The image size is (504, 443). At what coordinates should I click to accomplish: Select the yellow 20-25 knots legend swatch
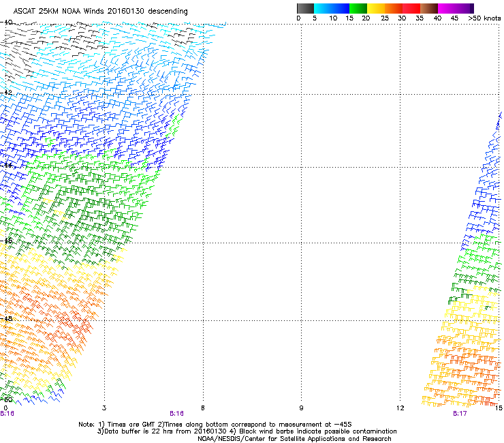(376, 8)
